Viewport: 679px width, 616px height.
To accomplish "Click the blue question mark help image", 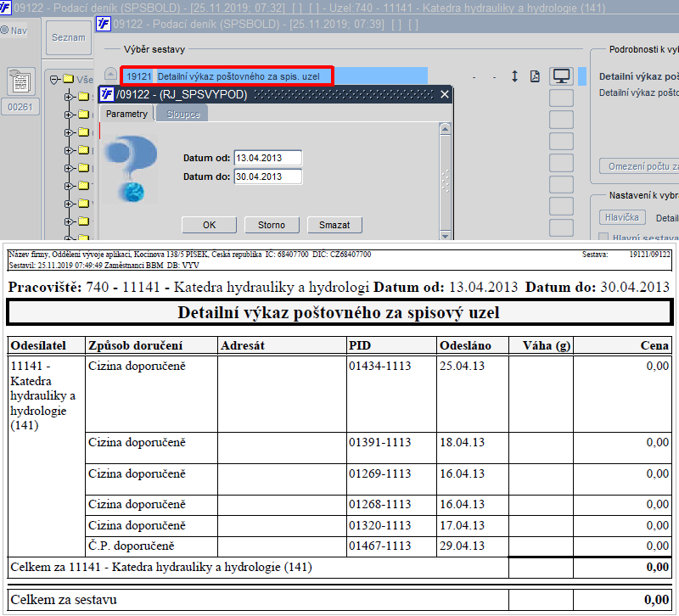I will tap(132, 169).
